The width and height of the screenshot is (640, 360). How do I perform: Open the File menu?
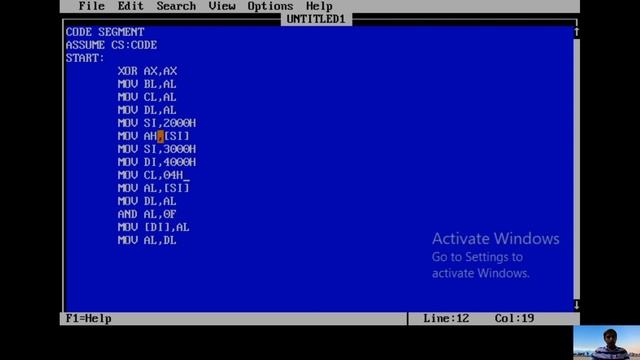[92, 6]
